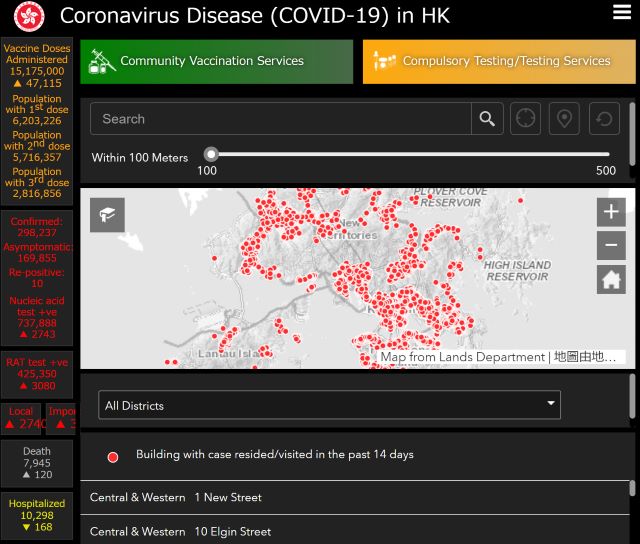Screen dimensions: 640x544
Task: Click the scrollbar beside the search panel
Action: [x=632, y=135]
